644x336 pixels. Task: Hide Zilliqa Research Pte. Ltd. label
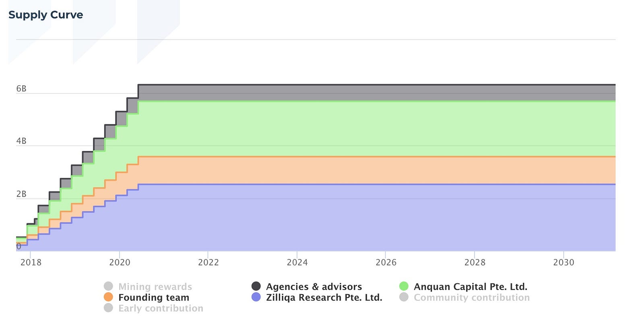324,297
